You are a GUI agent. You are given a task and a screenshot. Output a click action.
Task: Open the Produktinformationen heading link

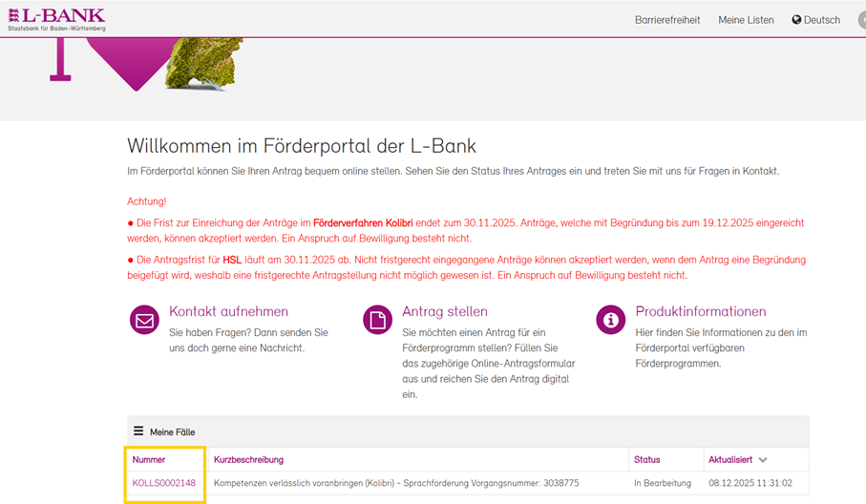(x=701, y=311)
